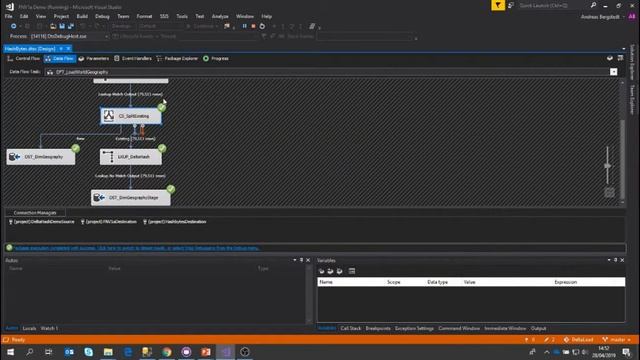Restart the debug session
This screenshot has height=360, width=640.
(x=262, y=26)
